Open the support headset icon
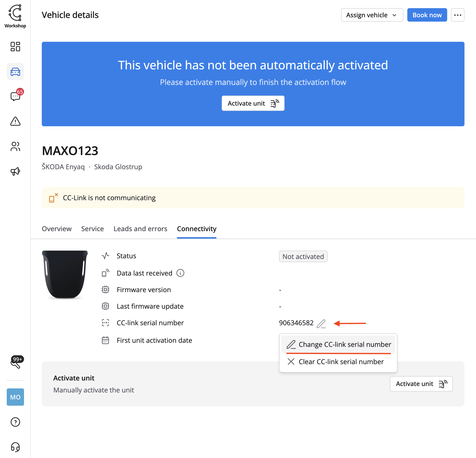The height and width of the screenshot is (458, 476). click(15, 447)
